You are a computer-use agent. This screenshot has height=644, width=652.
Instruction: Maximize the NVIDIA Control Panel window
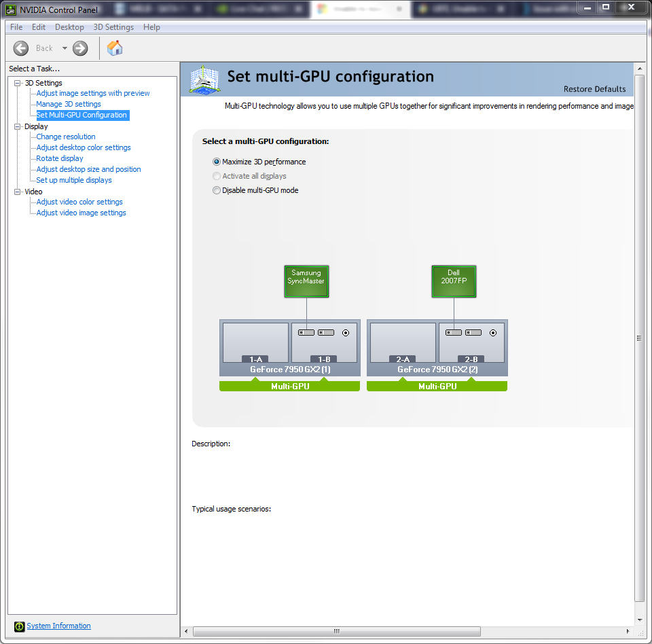coord(606,7)
